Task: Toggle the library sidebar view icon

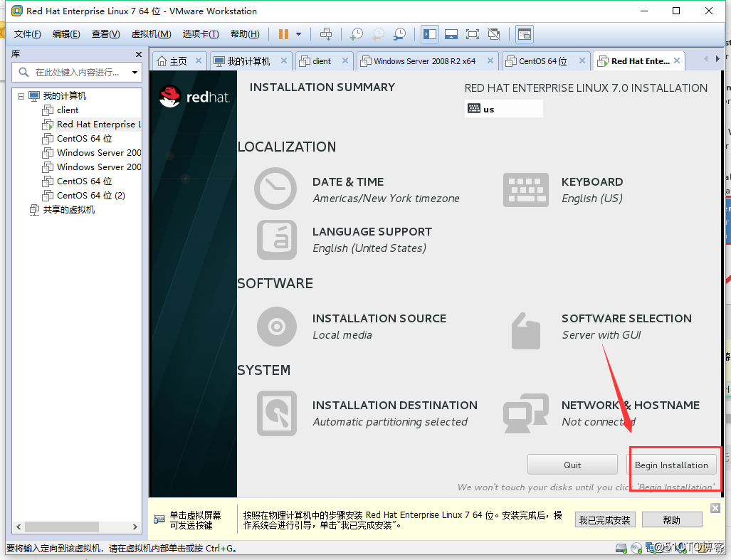Action: point(429,34)
